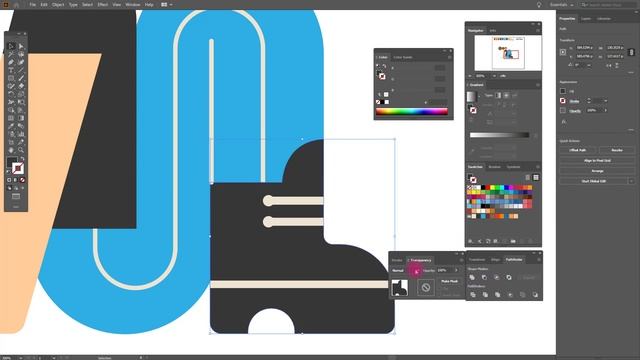This screenshot has width=640, height=360.
Task: Toggle Constrain Width and Height Proportions link
Action: tap(631, 52)
